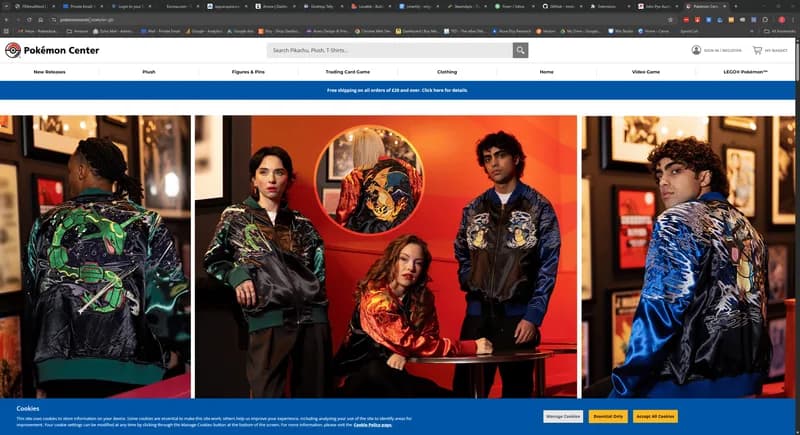Screen dimensions: 800x435
Task: Open the Video Game menu
Action: (646, 72)
